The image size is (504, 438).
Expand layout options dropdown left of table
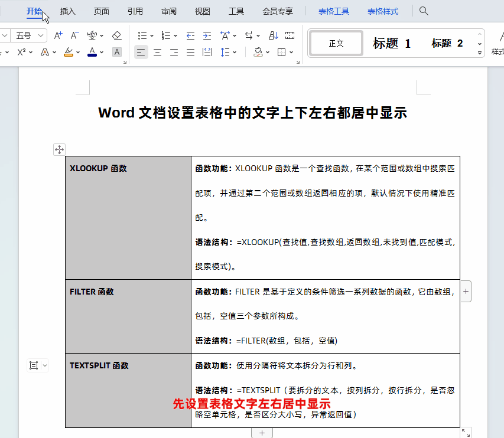pyautogui.click(x=45, y=365)
